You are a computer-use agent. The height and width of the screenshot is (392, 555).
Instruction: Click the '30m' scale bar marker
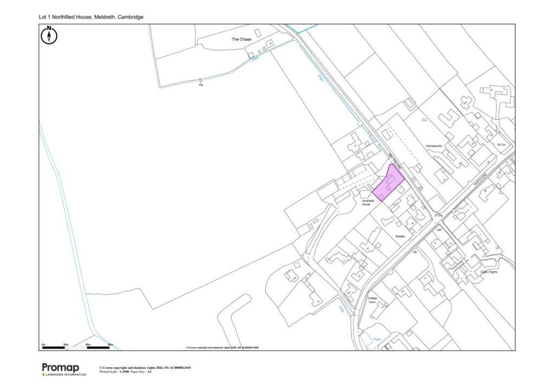pyautogui.click(x=66, y=344)
